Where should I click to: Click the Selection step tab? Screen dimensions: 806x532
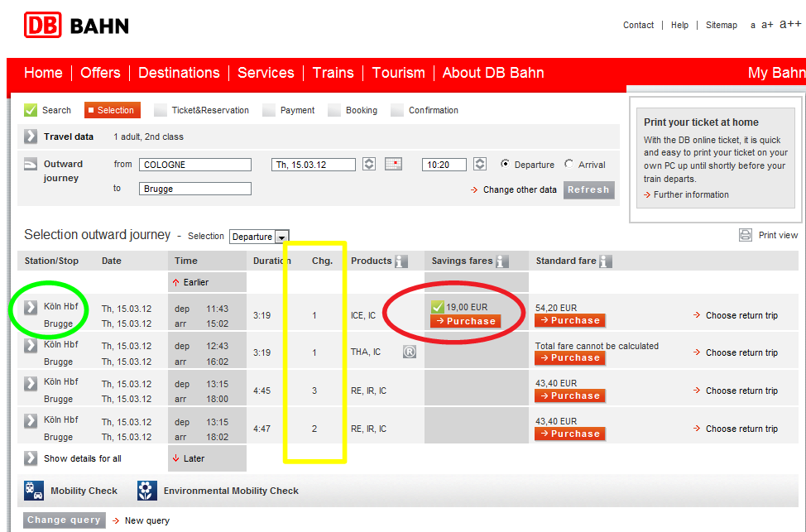pos(112,110)
